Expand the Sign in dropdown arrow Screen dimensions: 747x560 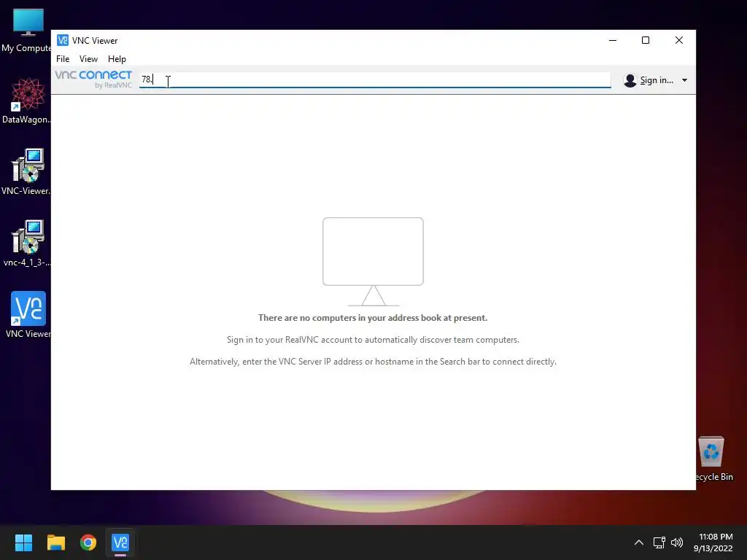[x=684, y=80]
